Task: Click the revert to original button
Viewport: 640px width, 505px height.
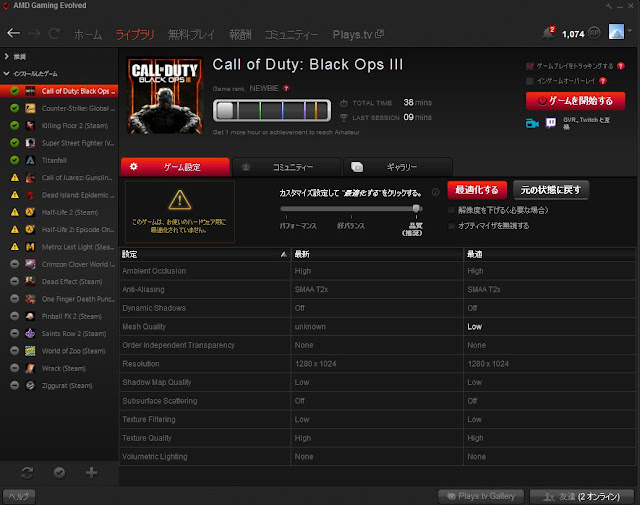Action: point(551,190)
